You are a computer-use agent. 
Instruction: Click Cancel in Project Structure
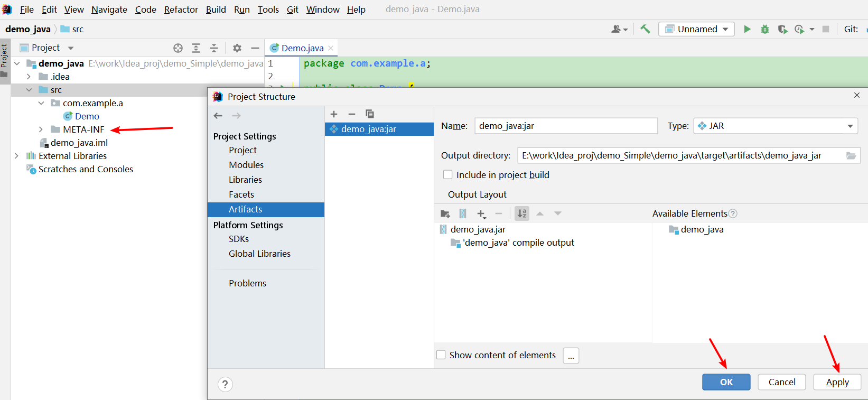click(x=782, y=382)
